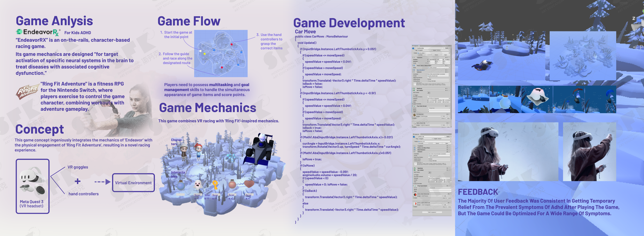
Task: Toggle Provides Contacts in potion_red inspector
Action: point(429,177)
